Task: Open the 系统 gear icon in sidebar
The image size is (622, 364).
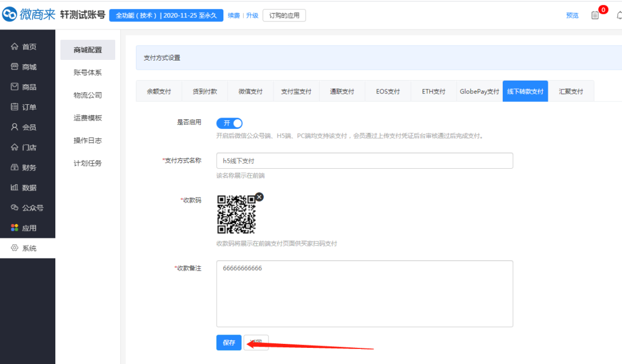Action: 14,248
